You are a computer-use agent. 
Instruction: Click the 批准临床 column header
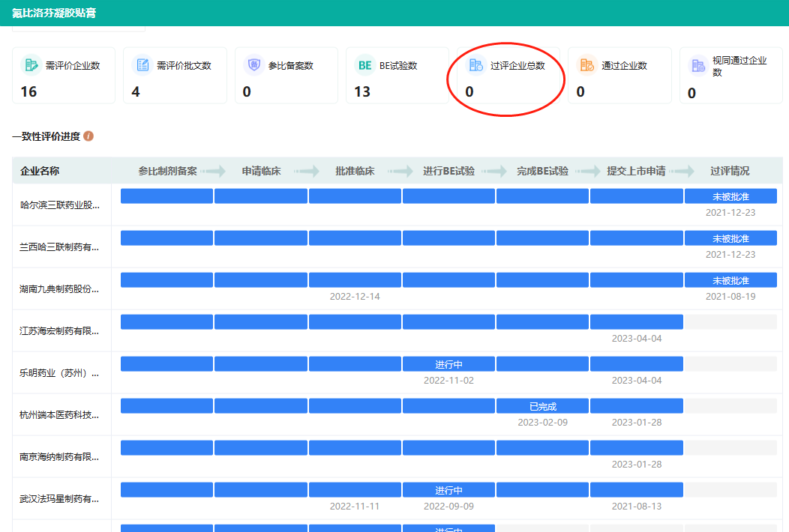(355, 171)
